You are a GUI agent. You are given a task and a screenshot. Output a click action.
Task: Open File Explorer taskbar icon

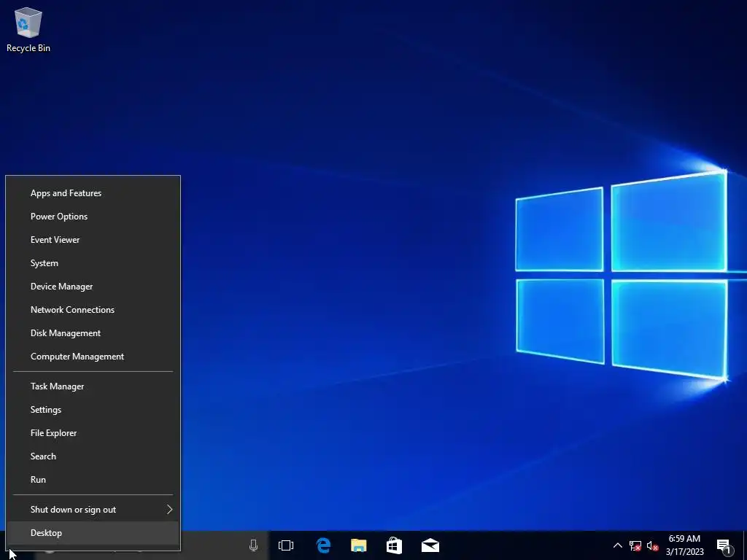click(x=359, y=545)
